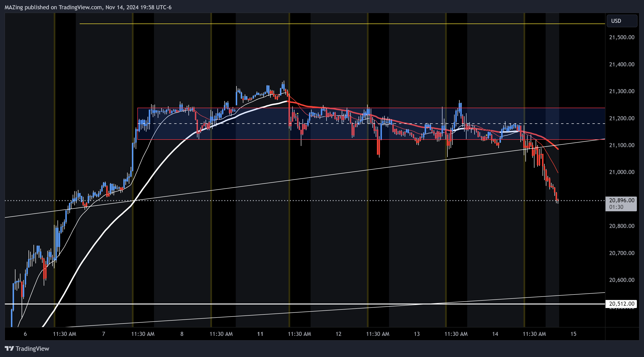Viewport: 644px width, 357px height.
Task: Click the 20,700.00 price axis label
Action: (621, 253)
